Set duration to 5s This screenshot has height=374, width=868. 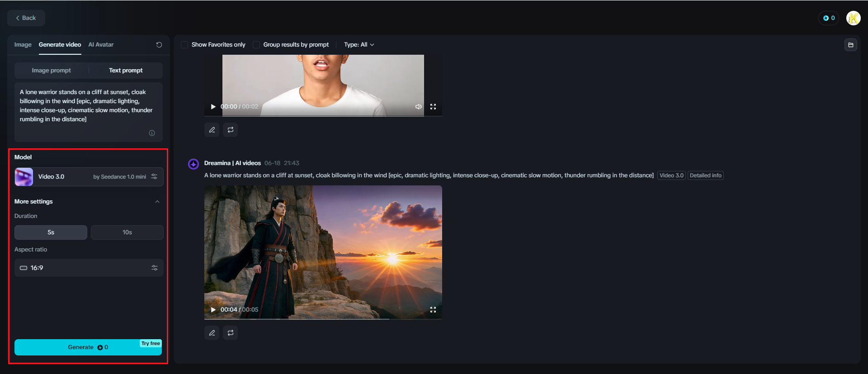click(51, 232)
